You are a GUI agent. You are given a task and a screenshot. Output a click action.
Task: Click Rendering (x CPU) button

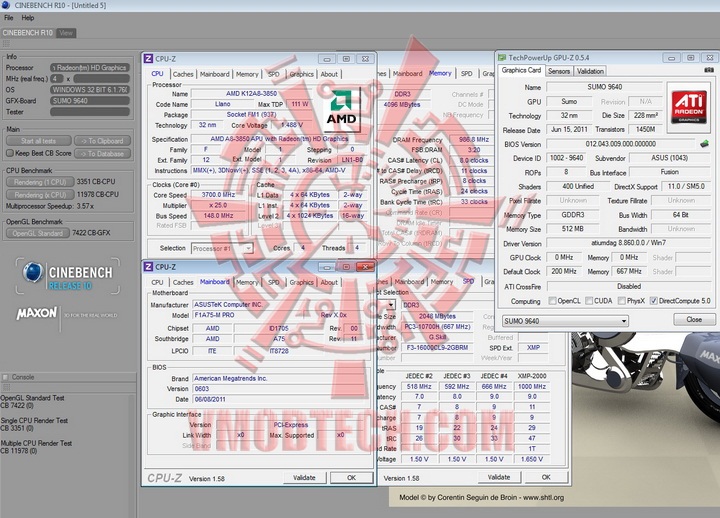pyautogui.click(x=40, y=195)
